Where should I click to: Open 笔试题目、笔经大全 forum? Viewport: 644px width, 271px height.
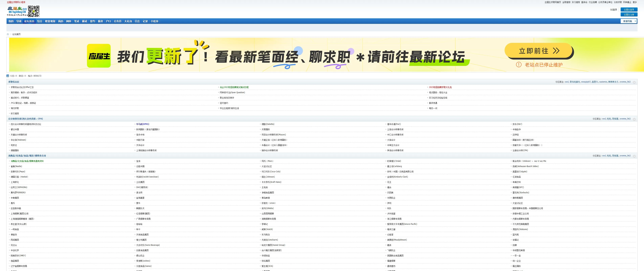[438, 93]
